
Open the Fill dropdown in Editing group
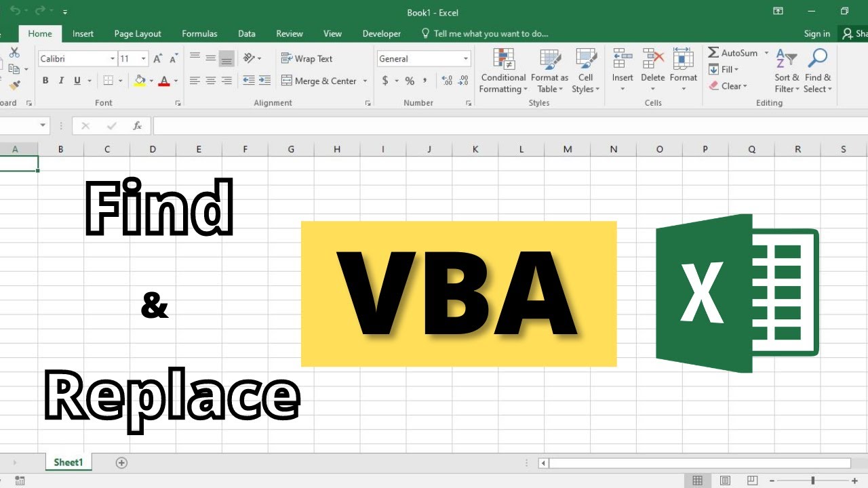click(724, 69)
